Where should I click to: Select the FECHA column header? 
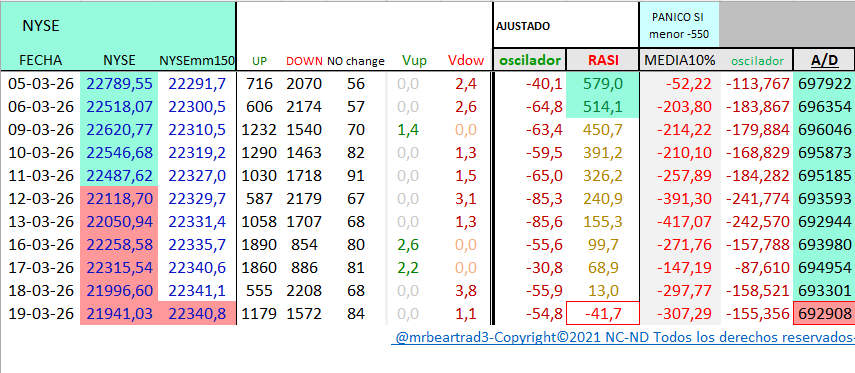[41, 60]
